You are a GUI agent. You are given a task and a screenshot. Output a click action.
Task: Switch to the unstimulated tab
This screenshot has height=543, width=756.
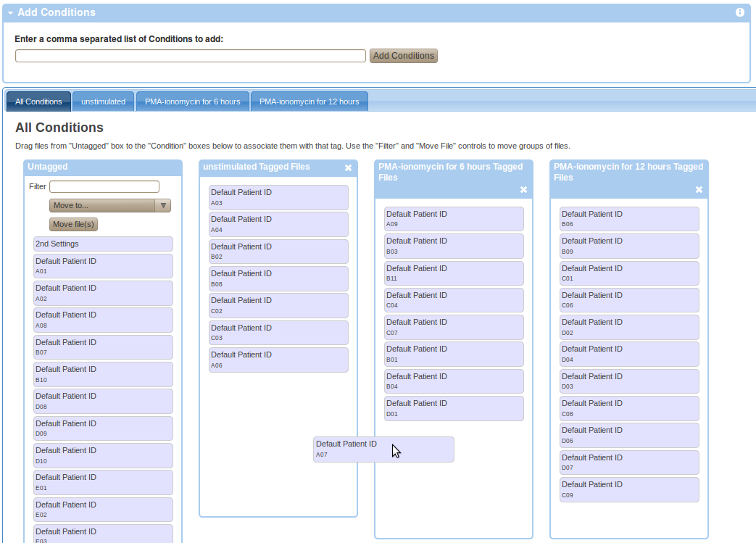[x=103, y=101]
